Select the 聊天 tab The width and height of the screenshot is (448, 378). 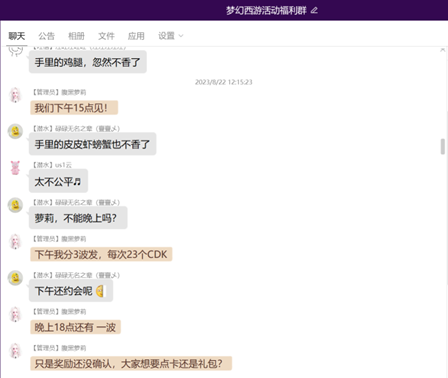click(17, 36)
